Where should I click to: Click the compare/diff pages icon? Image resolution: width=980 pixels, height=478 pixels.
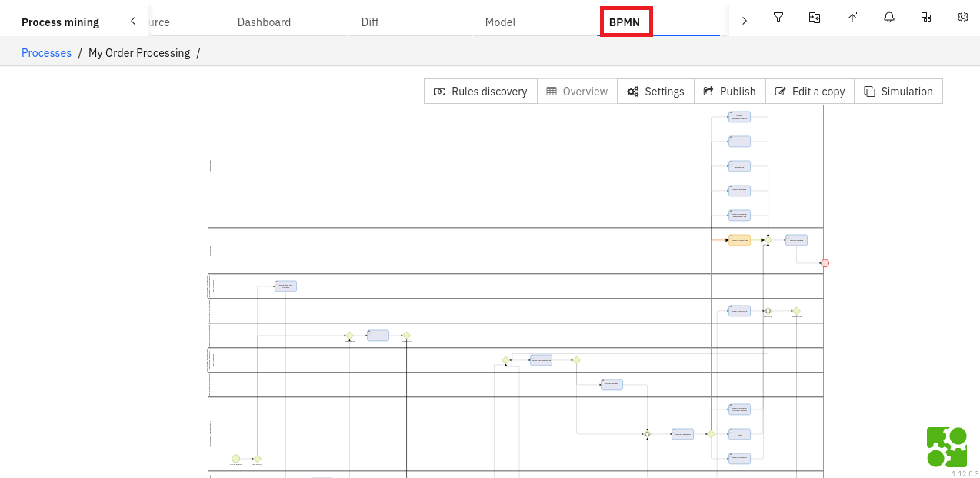coord(815,16)
